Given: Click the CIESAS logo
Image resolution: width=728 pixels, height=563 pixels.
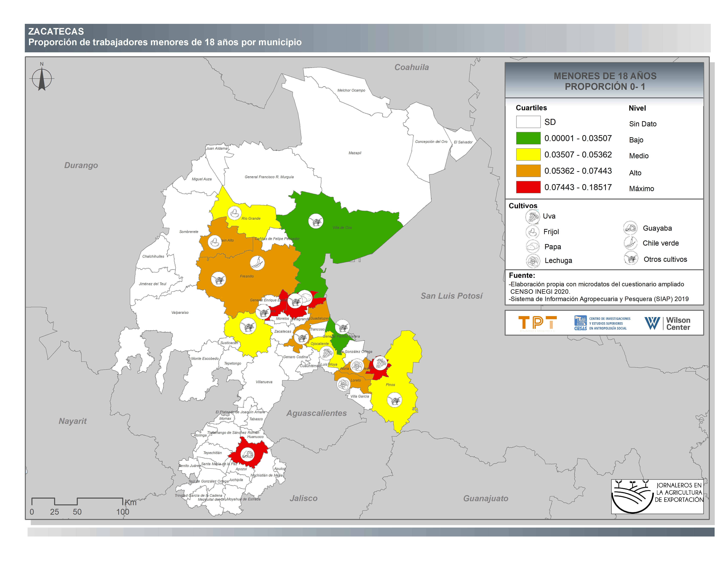Looking at the screenshot, I should coord(602,323).
